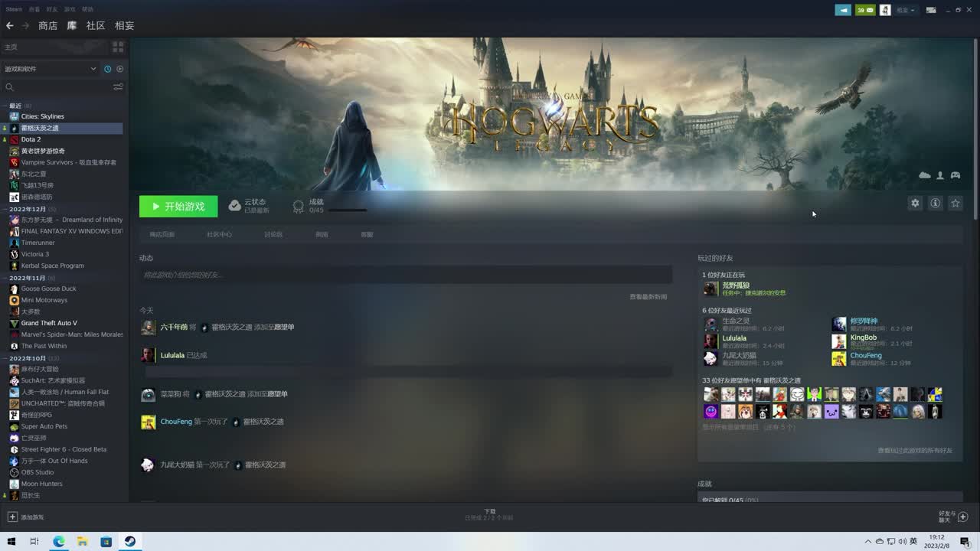Screen dimensions: 980x551
Task: Show hidden system tray icons chevron
Action: 867,542
